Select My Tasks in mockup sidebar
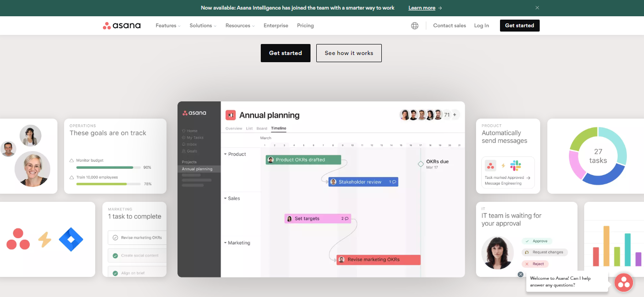Image resolution: width=644 pixels, height=297 pixels. pos(192,137)
